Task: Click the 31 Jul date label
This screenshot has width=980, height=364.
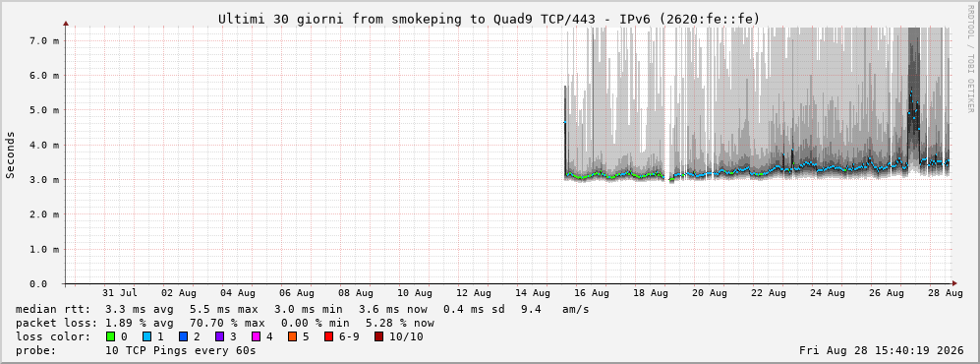Action: 119,293
